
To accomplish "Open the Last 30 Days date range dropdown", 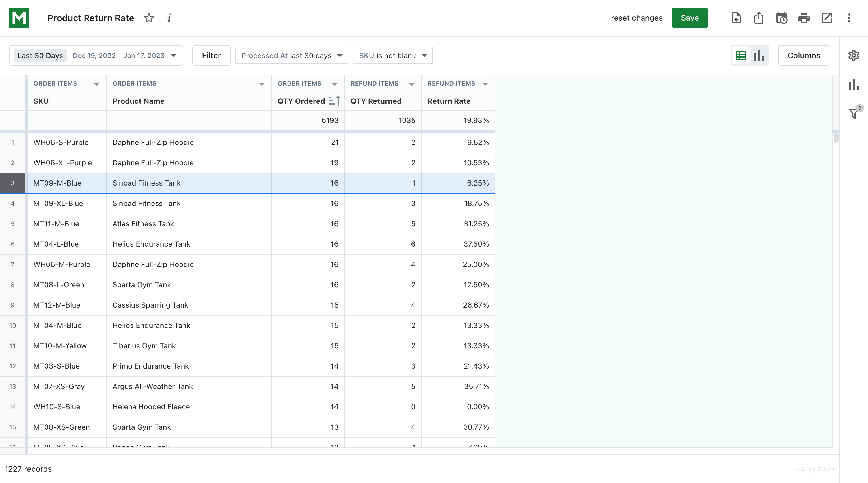I will [x=96, y=56].
